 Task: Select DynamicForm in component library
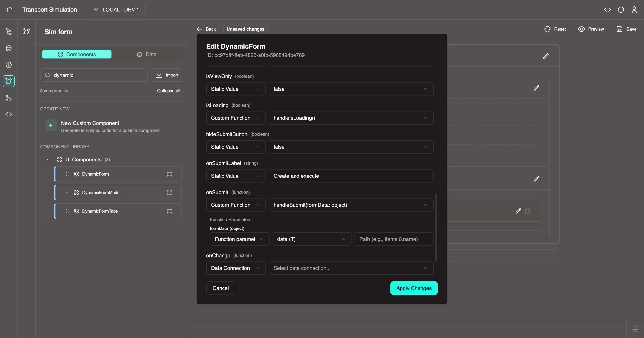(x=118, y=174)
